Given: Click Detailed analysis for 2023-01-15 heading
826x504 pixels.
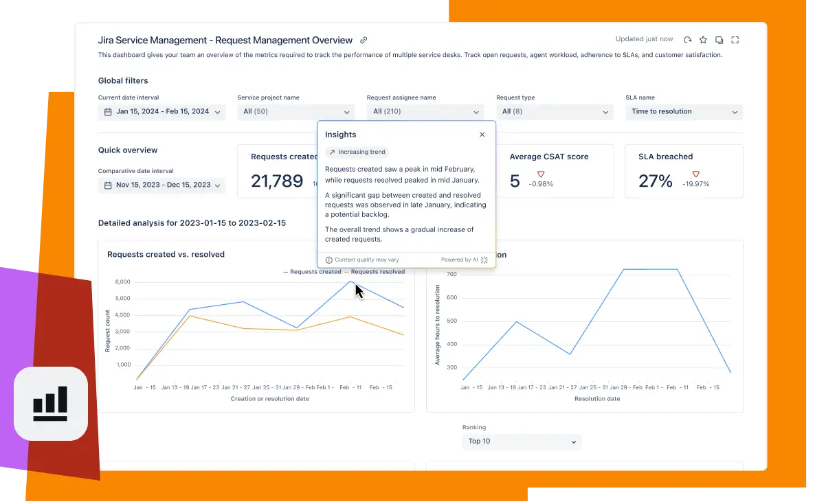Looking at the screenshot, I should (192, 223).
